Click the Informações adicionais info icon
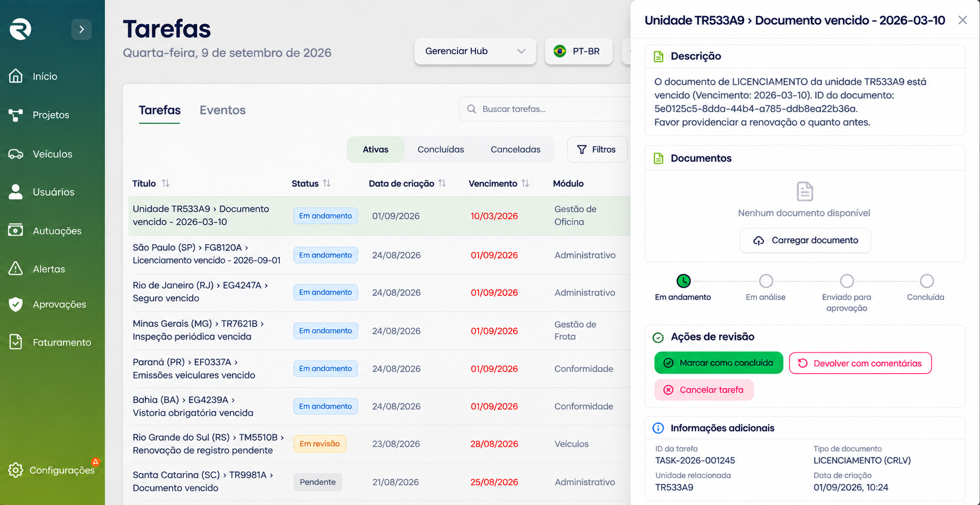Viewport: 980px width, 505px height. point(658,428)
